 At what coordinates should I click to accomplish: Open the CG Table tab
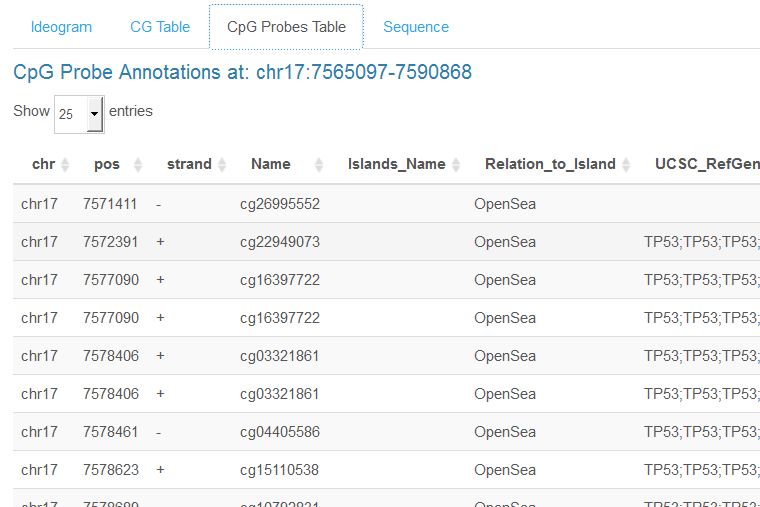pos(160,27)
